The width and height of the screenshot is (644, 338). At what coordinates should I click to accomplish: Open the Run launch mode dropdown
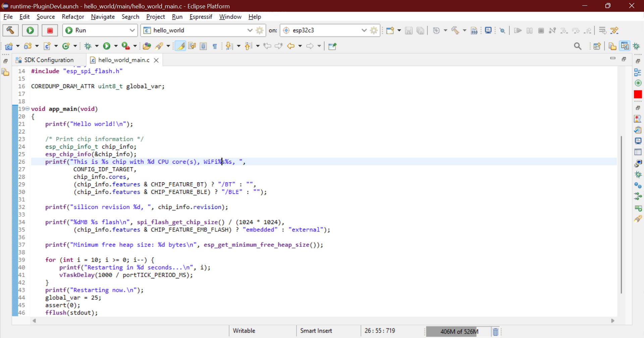click(132, 30)
